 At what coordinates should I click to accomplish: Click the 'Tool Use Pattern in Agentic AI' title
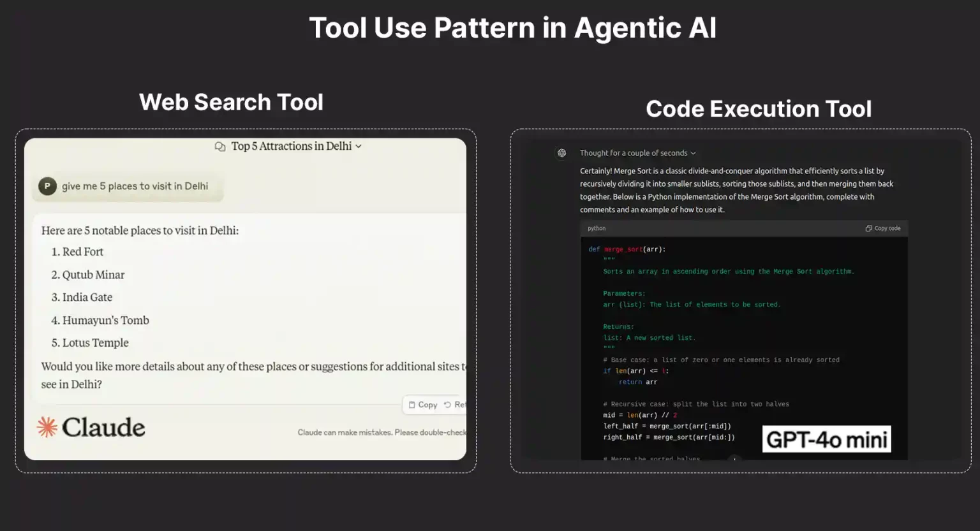pos(512,28)
